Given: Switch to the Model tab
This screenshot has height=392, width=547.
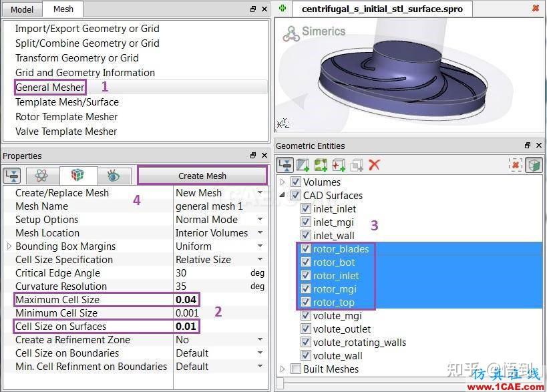Looking at the screenshot, I should [x=21, y=9].
